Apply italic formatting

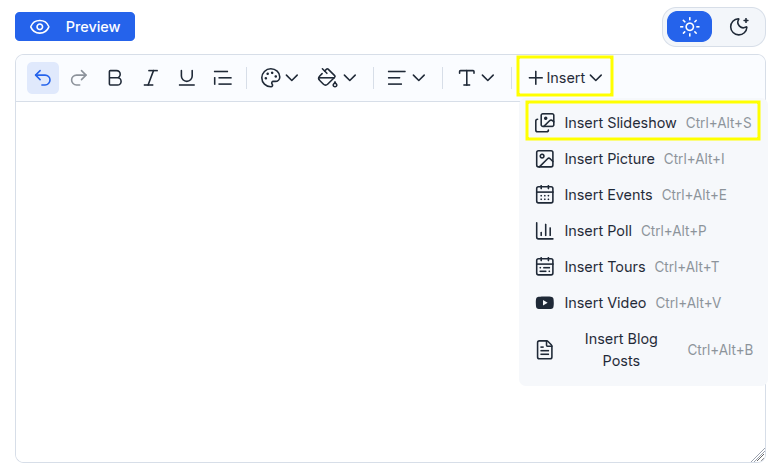coord(150,78)
